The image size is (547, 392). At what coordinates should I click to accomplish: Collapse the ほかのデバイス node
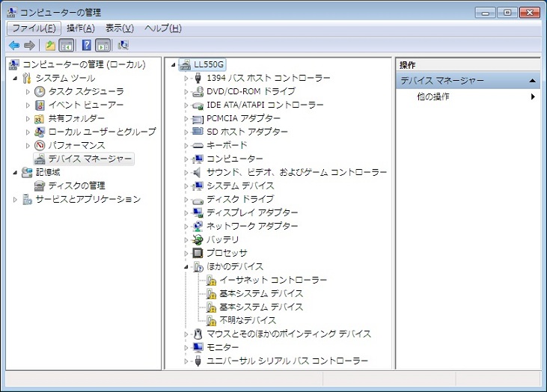click(x=186, y=267)
